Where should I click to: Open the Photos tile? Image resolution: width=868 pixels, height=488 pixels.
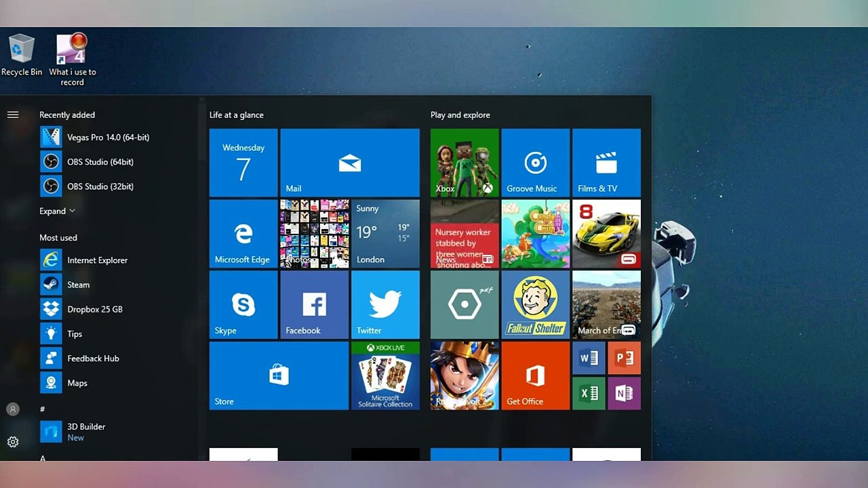pyautogui.click(x=315, y=234)
